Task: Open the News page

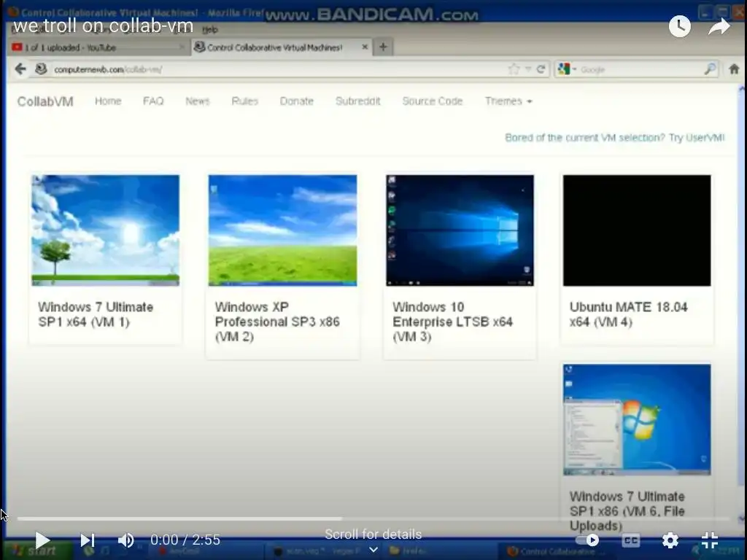Action: (x=197, y=101)
